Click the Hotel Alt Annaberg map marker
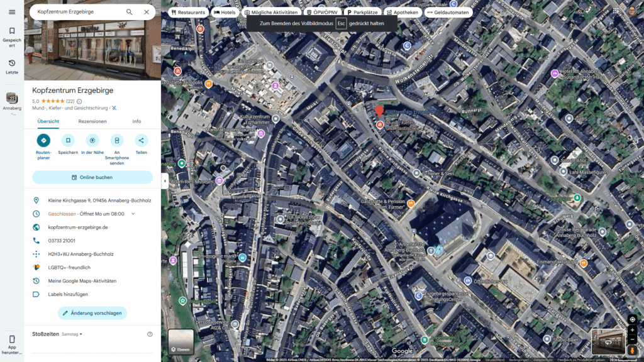Image resolution: width=644 pixels, height=362 pixels. [555, 74]
